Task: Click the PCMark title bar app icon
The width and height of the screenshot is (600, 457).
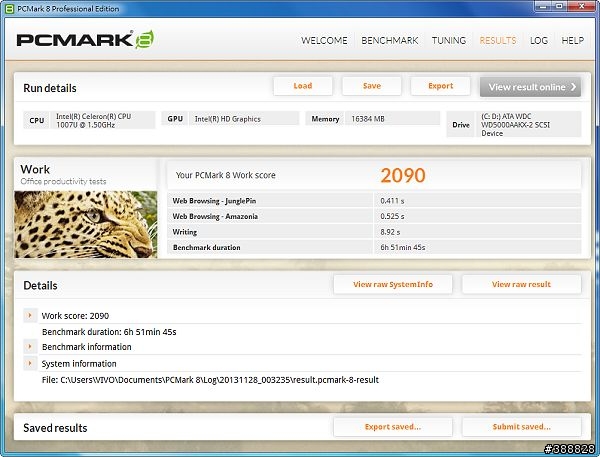Action: pyautogui.click(x=10, y=8)
